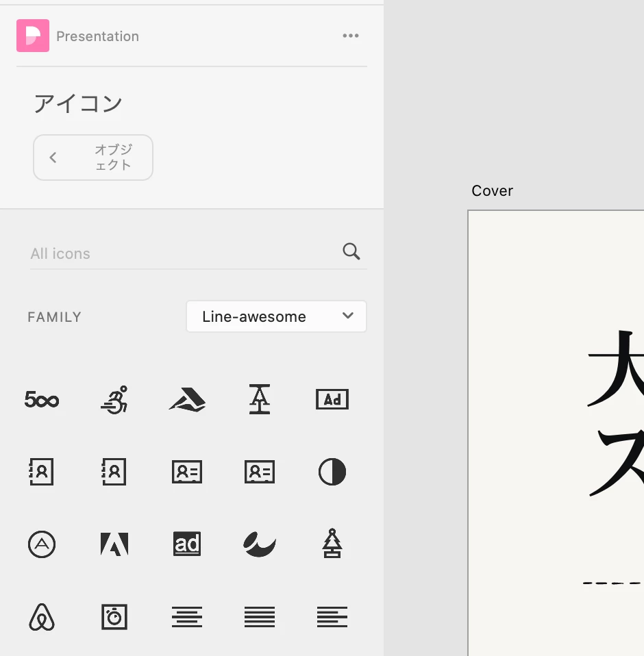Select the App.net circled A icon
The width and height of the screenshot is (644, 656).
pos(41,544)
